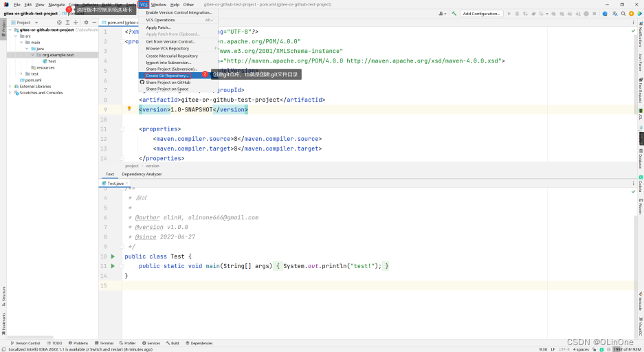Screen dimensions: 644x352
Task: Open the Terminal tool window
Action: point(104,343)
